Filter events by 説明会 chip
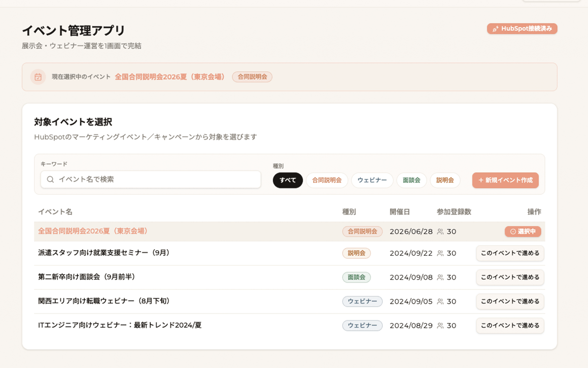The width and height of the screenshot is (588, 368). tap(445, 180)
